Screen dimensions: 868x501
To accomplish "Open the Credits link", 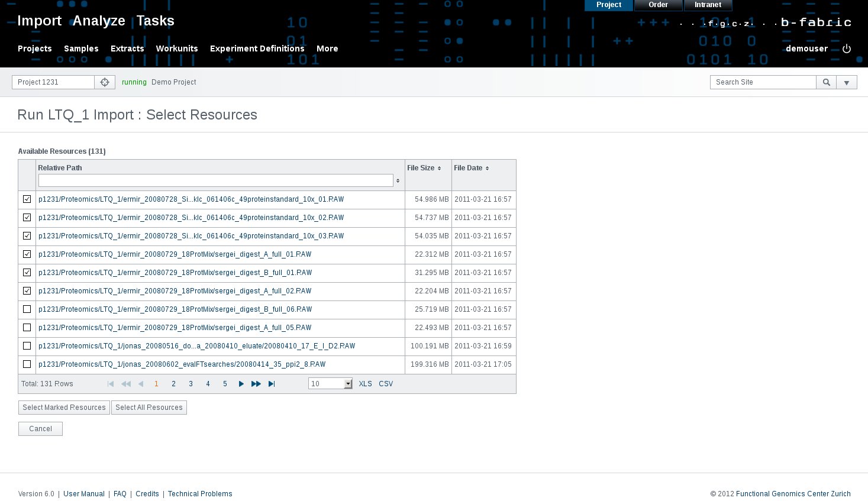I will click(x=147, y=494).
